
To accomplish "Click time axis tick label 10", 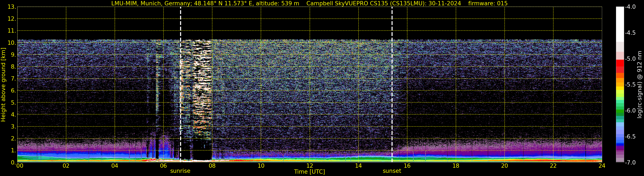I will pyautogui.click(x=261, y=166).
